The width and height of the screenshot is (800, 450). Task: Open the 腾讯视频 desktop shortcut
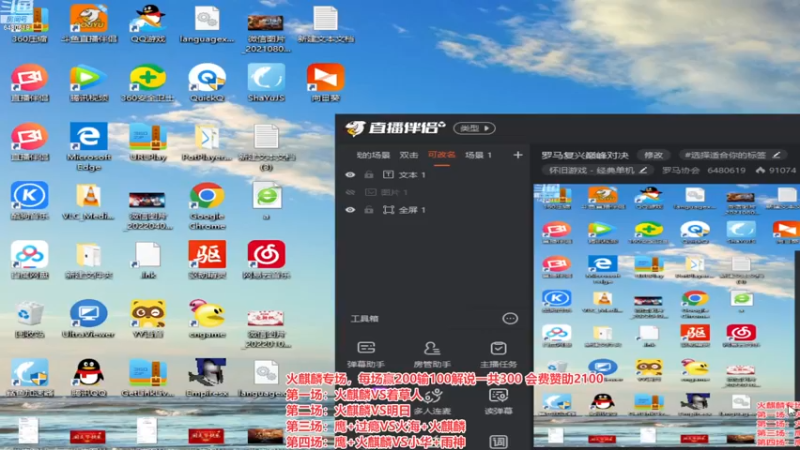click(89, 83)
